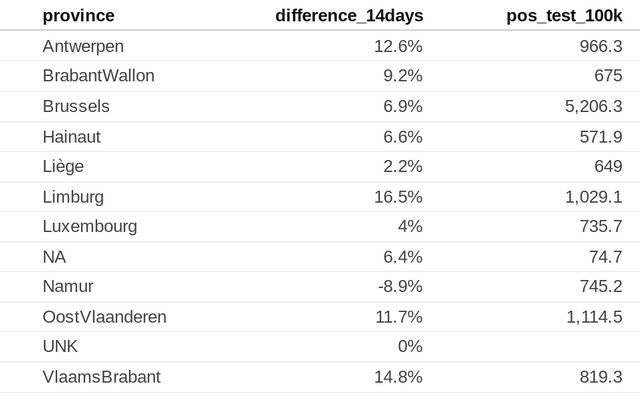The image size is (640, 400).
Task: Select UNK's 0% difference cell
Action: tap(410, 347)
